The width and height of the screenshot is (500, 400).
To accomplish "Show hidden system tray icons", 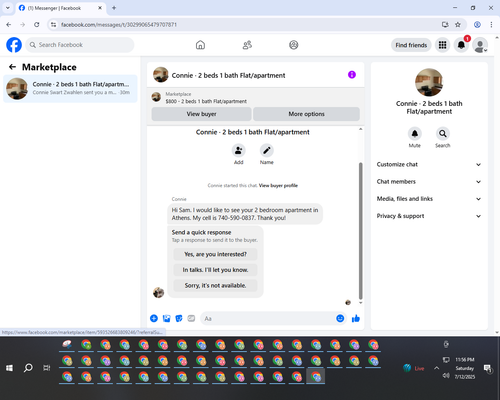I will (436, 368).
